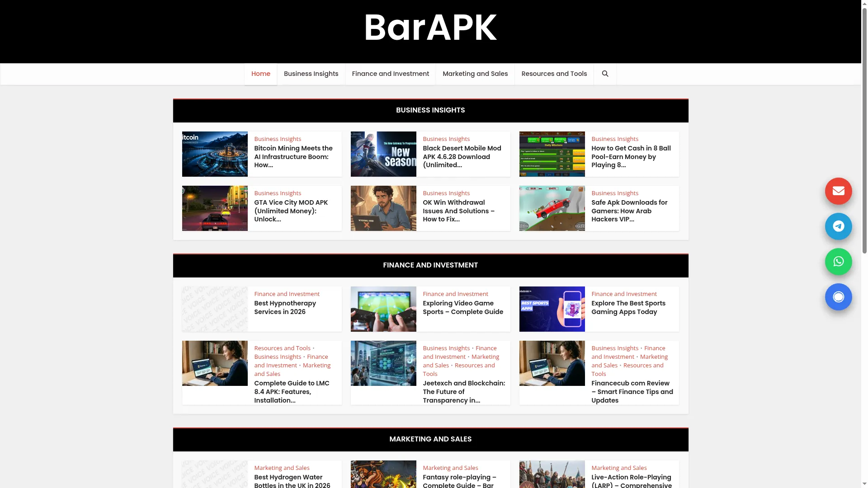Click Business Insights tag above Bitcoin Mining article
868x488 pixels.
[278, 139]
